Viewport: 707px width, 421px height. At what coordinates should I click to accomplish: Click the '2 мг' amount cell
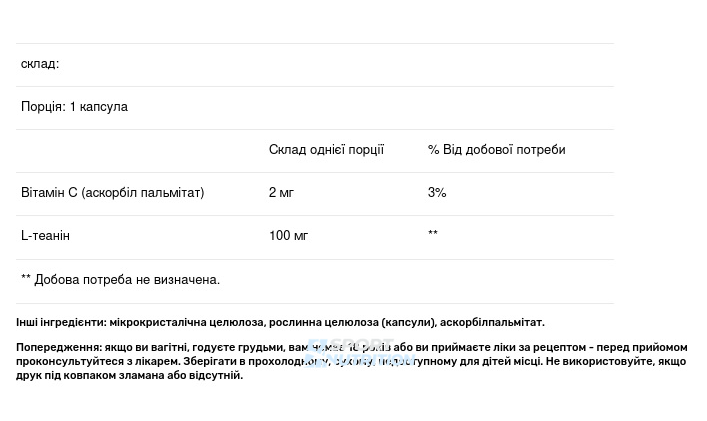(281, 192)
